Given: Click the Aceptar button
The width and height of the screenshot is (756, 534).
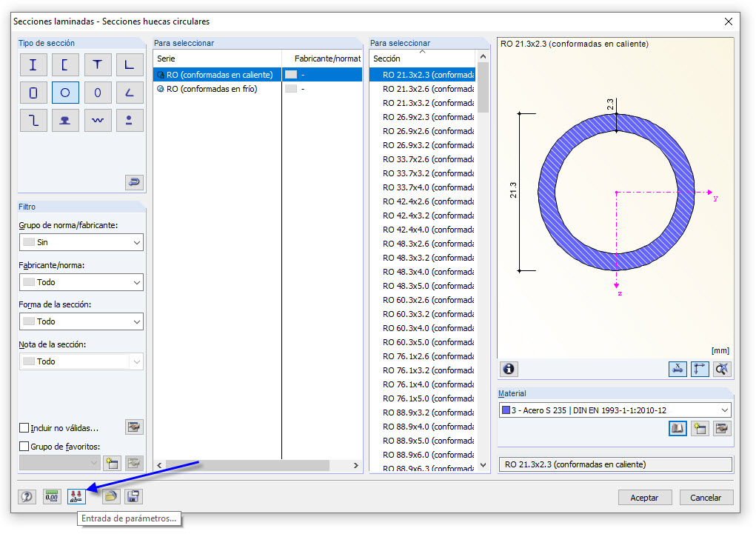Looking at the screenshot, I should pyautogui.click(x=645, y=498).
